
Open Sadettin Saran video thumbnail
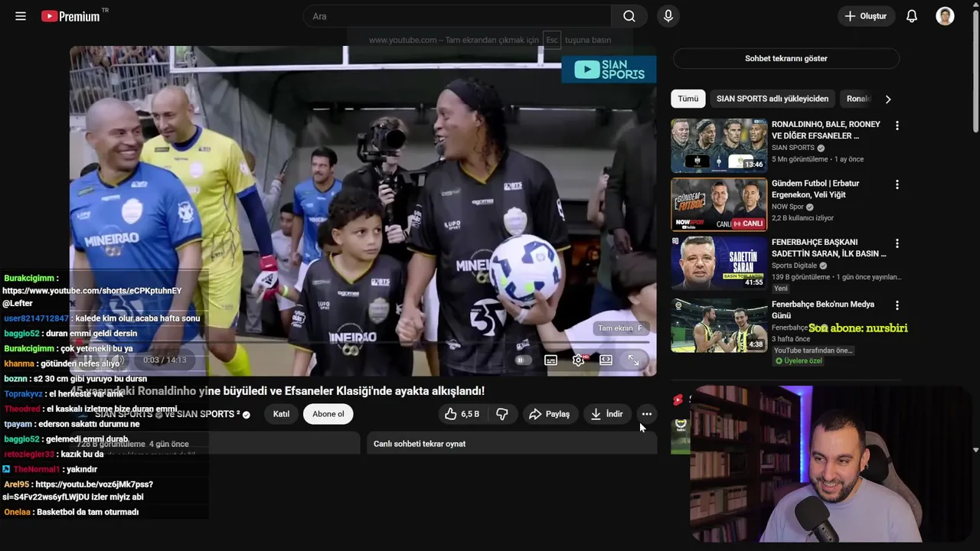point(719,263)
